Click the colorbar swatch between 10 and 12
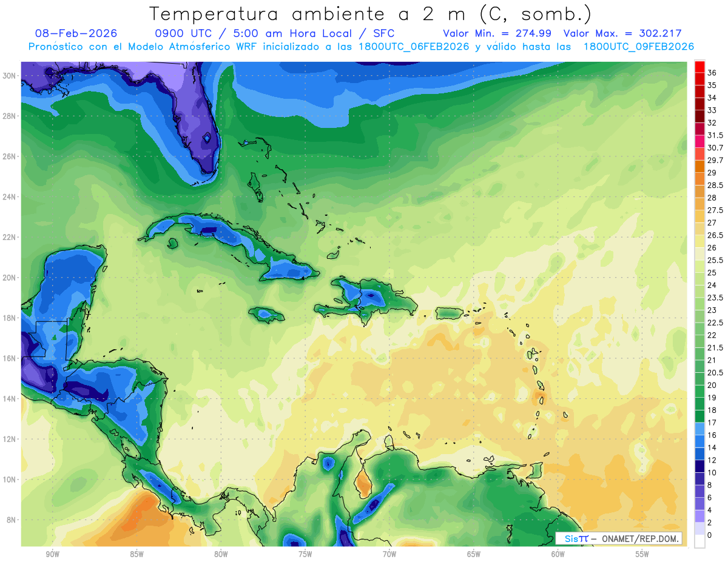 tap(699, 466)
